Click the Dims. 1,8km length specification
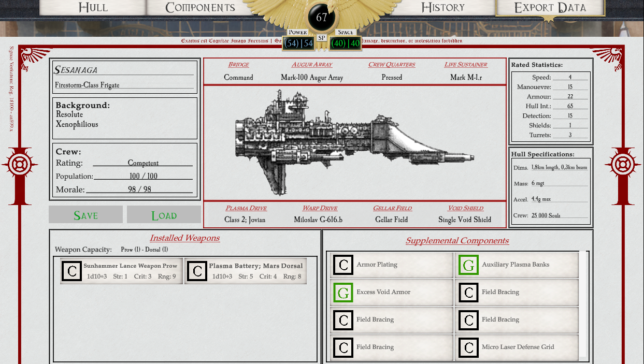The height and width of the screenshot is (364, 644). 560,167
